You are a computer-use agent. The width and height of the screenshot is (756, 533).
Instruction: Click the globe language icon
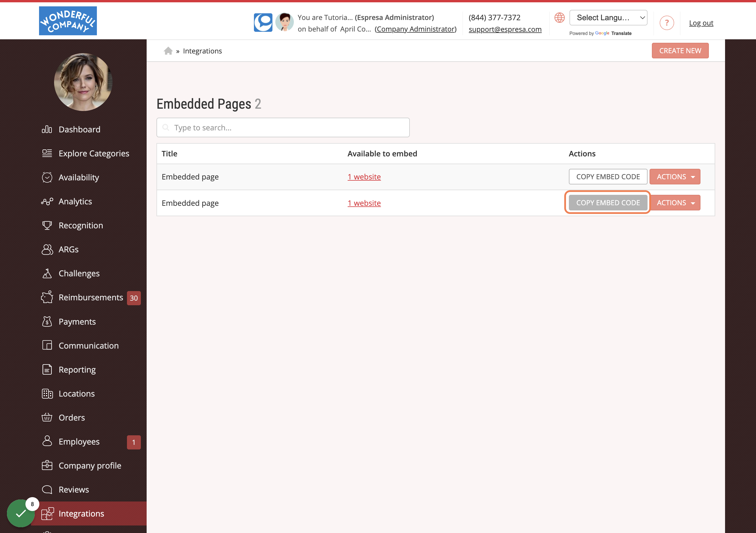559,17
